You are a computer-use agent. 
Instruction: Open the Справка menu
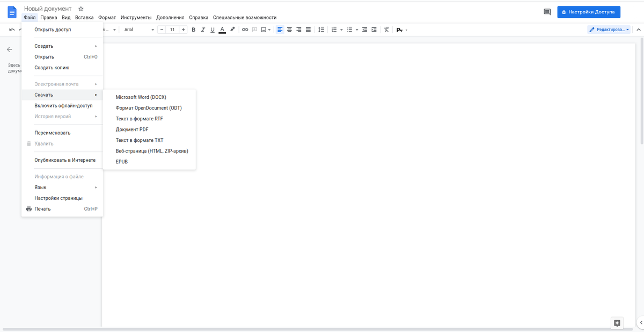pos(199,18)
